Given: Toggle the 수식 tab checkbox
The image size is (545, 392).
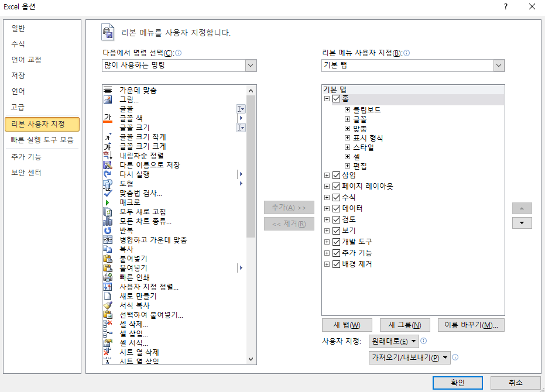Looking at the screenshot, I should point(336,197).
